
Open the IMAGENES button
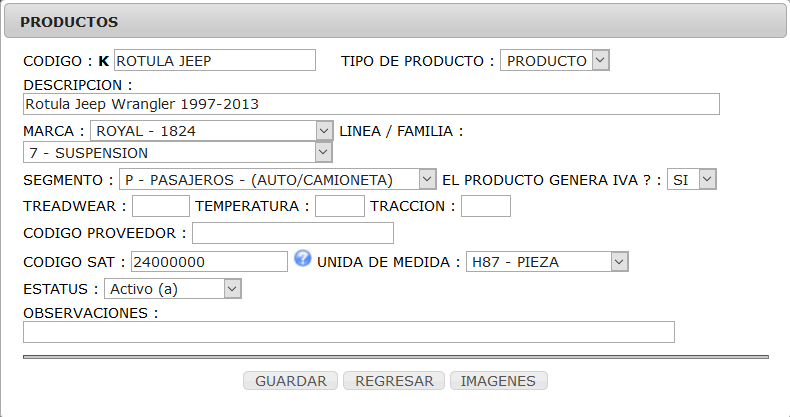(x=498, y=381)
